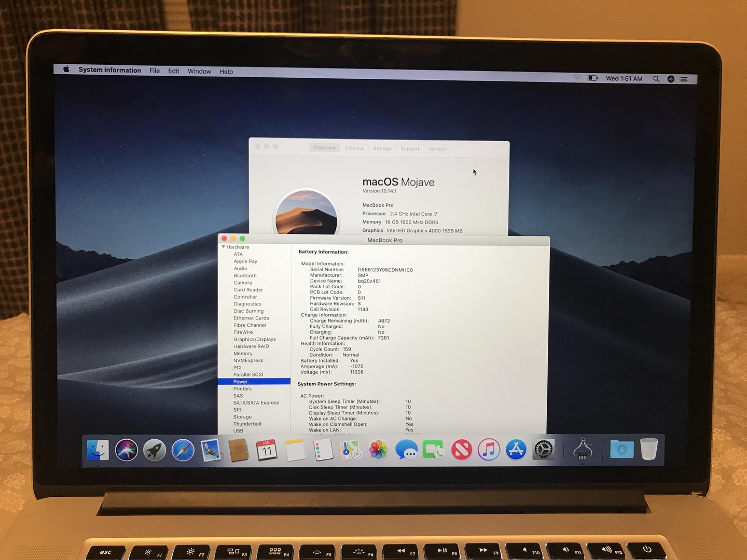747x560 pixels.
Task: Select Bluetooth in sidebar
Action: pos(245,275)
